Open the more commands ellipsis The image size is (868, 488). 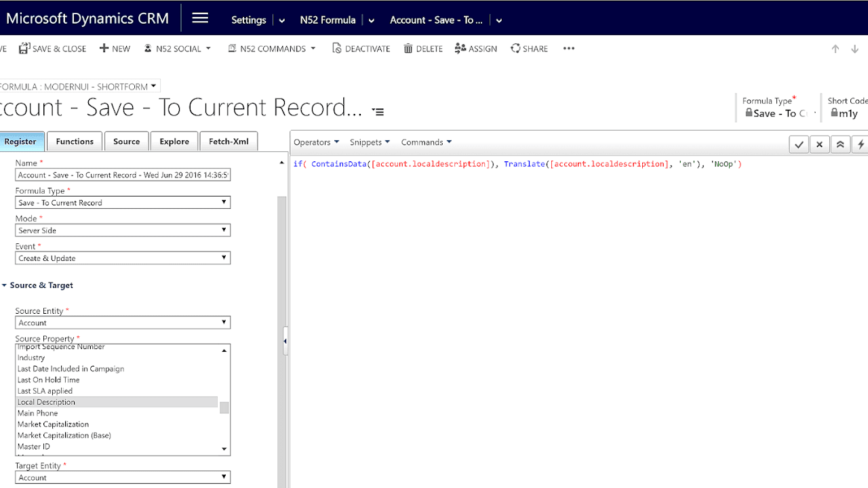569,49
